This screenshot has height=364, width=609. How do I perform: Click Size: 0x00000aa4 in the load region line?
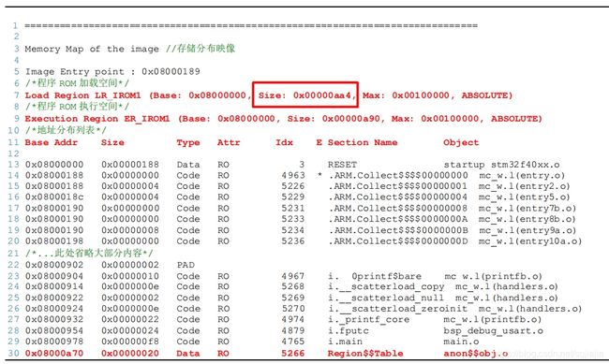click(x=305, y=95)
